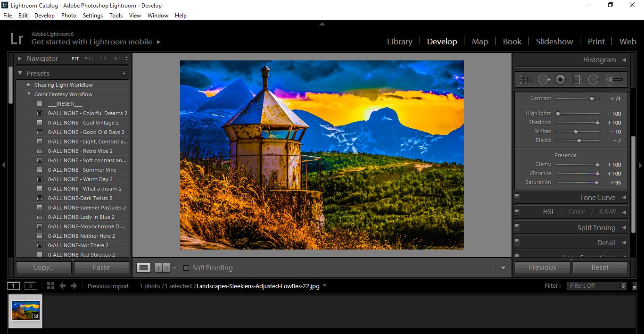Select the filmstrip photo thumbnail

pos(25,311)
